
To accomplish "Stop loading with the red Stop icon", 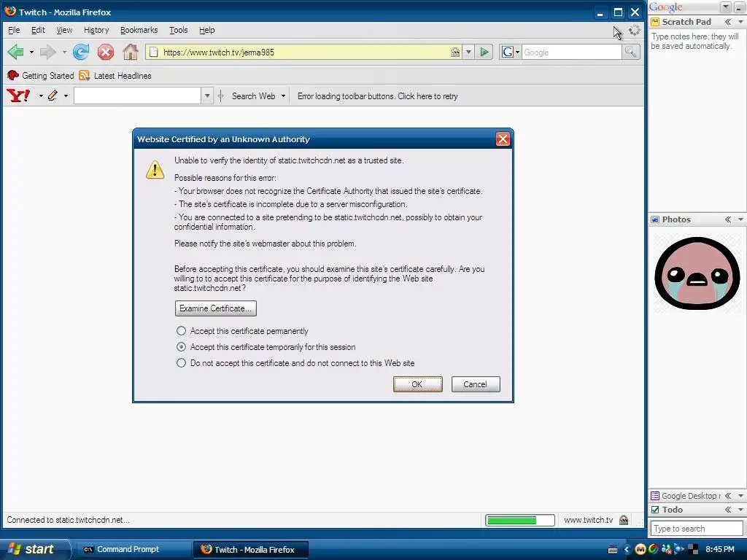I will click(106, 52).
